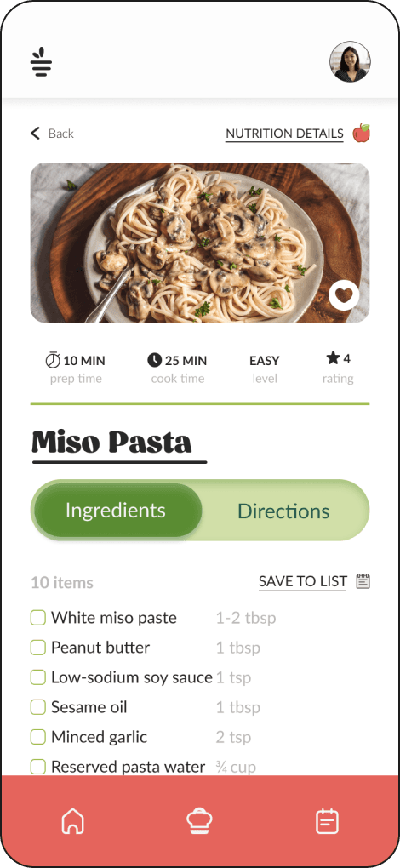Click the star rating icon

333,359
